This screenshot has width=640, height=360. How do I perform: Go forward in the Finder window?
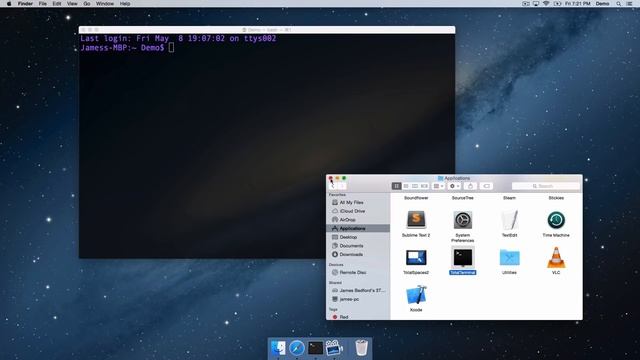click(342, 186)
